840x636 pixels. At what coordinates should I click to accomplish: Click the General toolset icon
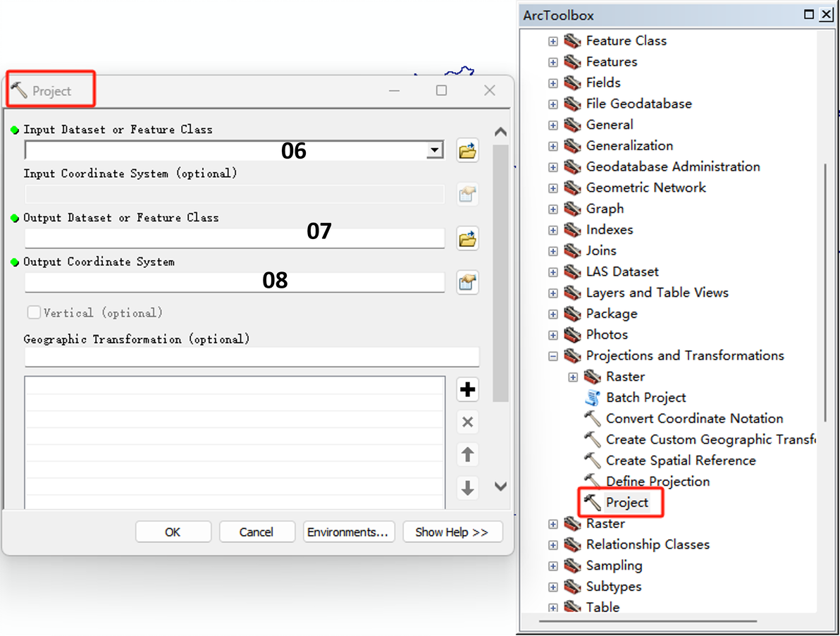[572, 124]
